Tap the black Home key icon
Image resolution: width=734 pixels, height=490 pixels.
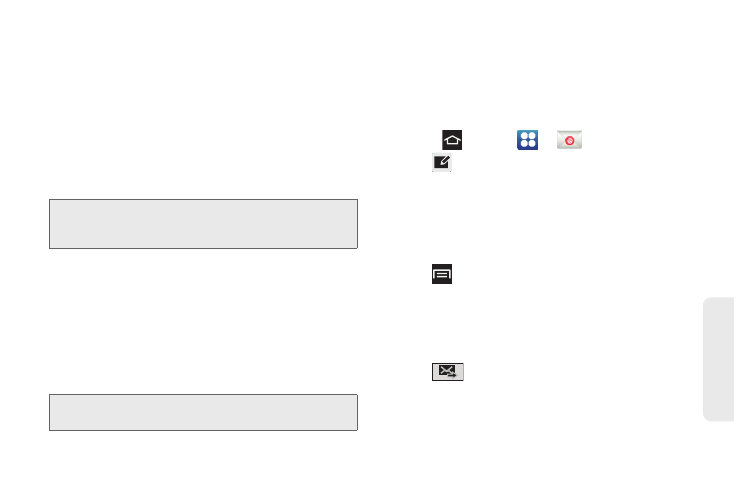coord(452,140)
